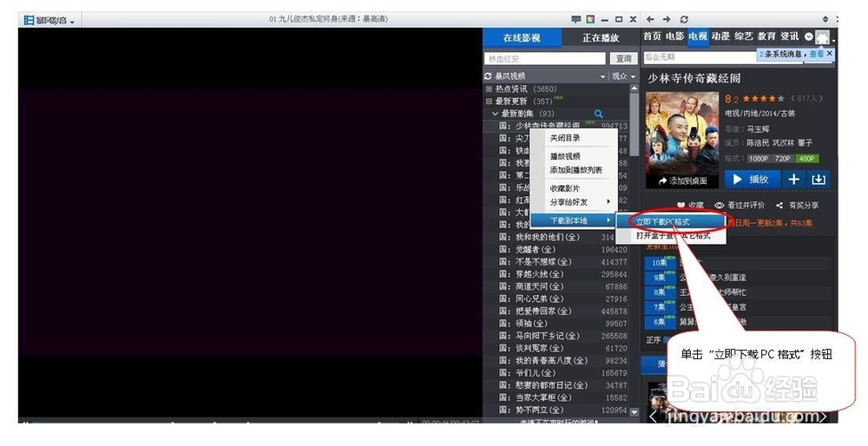Click the 少林寺传奇藏经阁 poster thumbnail
This screenshot has width=868, height=446.
click(682, 133)
